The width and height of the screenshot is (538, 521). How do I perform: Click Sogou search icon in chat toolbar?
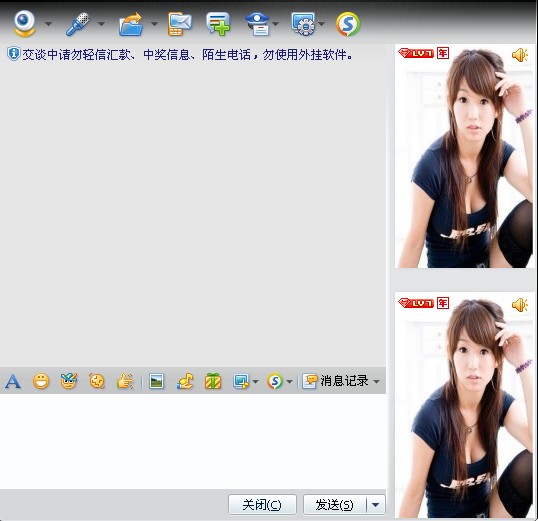(x=275, y=381)
